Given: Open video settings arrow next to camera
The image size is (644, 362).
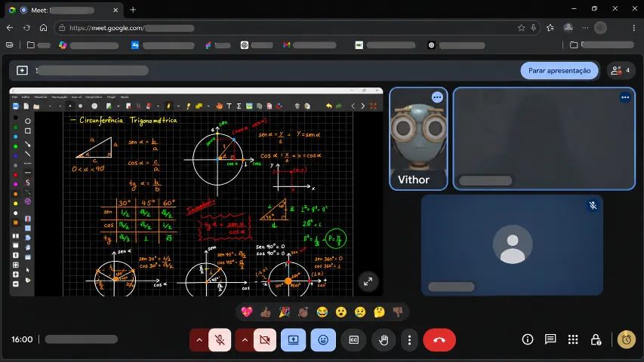Looking at the screenshot, I should 245,340.
